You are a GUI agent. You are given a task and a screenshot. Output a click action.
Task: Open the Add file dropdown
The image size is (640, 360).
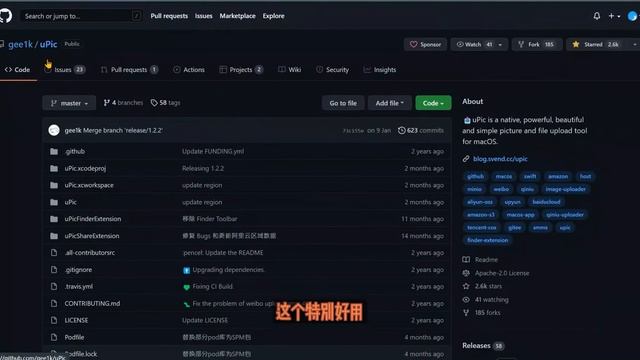[390, 103]
